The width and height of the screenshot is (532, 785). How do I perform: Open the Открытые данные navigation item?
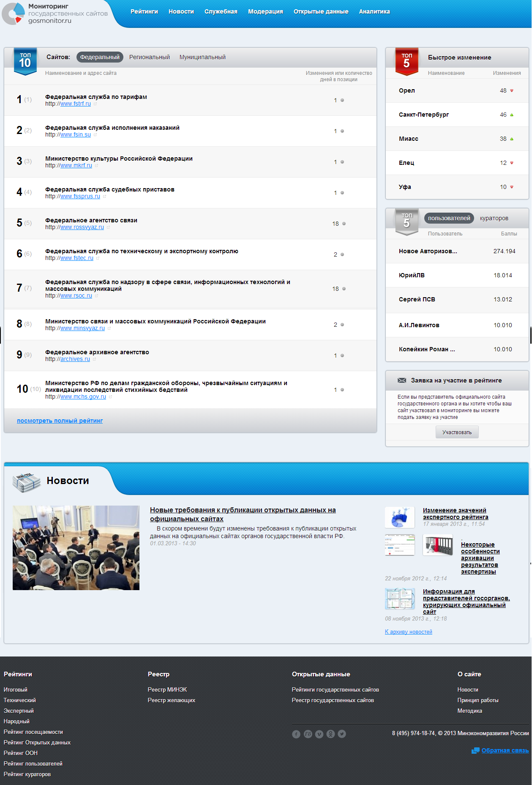click(x=321, y=11)
